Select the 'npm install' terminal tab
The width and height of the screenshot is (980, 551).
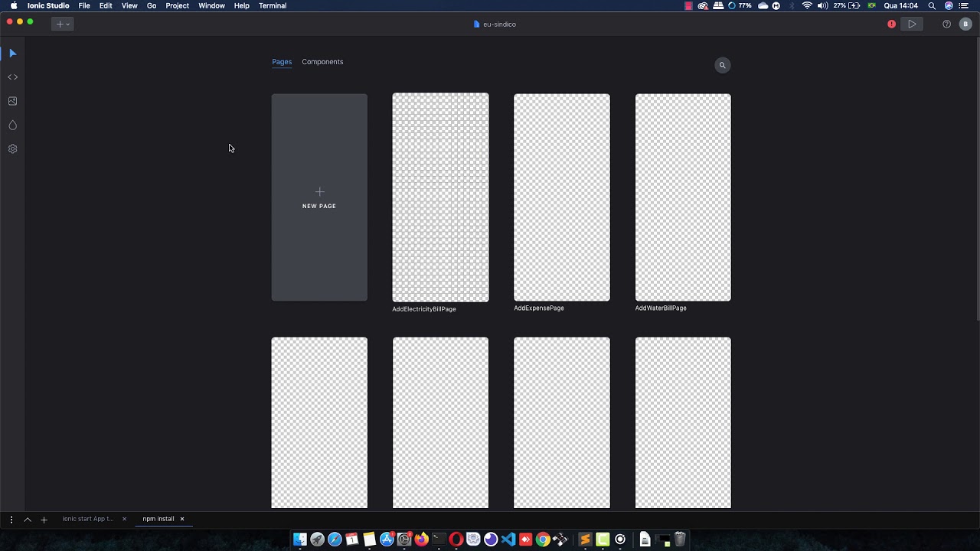pos(158,519)
